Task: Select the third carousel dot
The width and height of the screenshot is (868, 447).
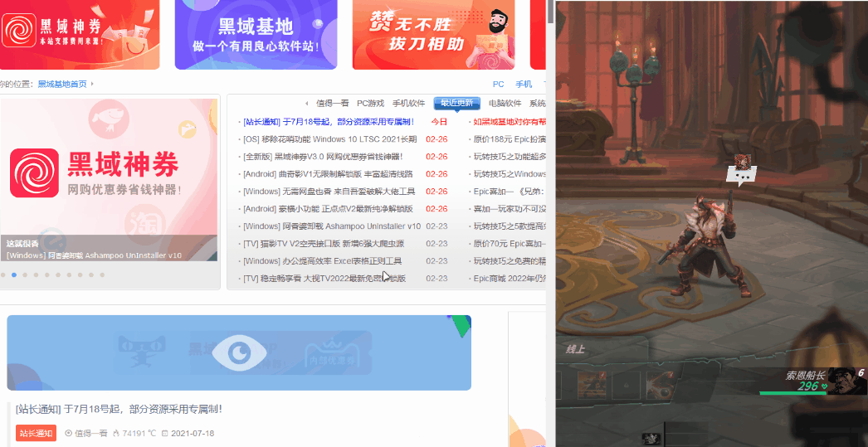Action: 25,275
